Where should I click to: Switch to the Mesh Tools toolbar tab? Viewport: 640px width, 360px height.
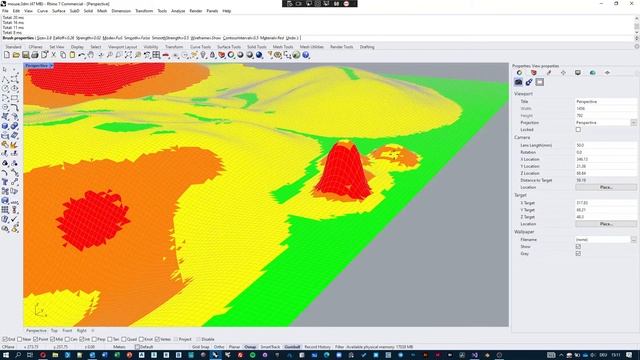283,47
